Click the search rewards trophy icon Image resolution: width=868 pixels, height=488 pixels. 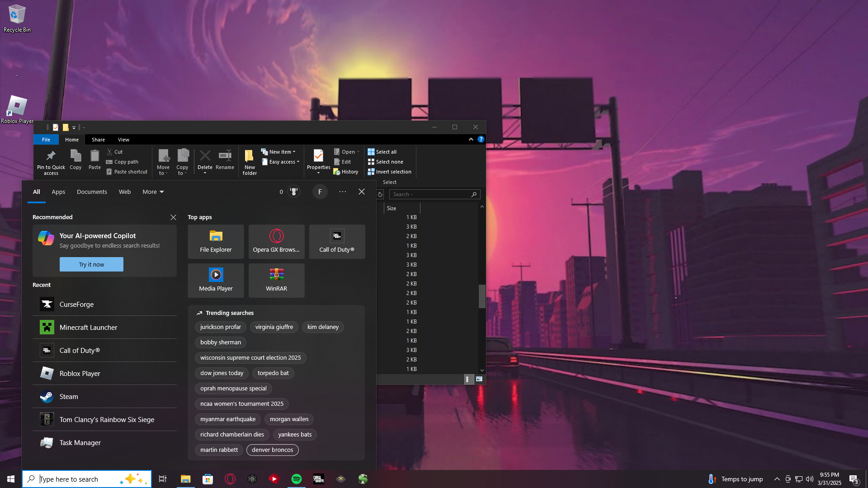tap(294, 192)
